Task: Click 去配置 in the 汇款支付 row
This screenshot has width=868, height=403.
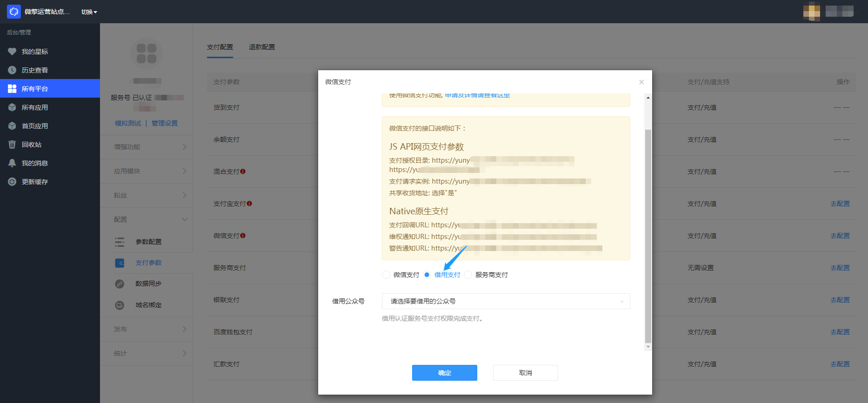Action: click(x=840, y=364)
